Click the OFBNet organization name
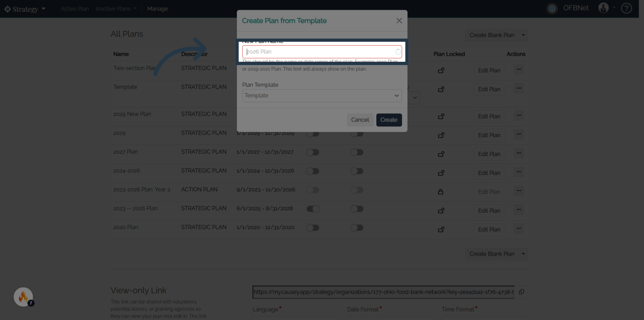Viewport: 644px width, 320px height. coord(576,8)
